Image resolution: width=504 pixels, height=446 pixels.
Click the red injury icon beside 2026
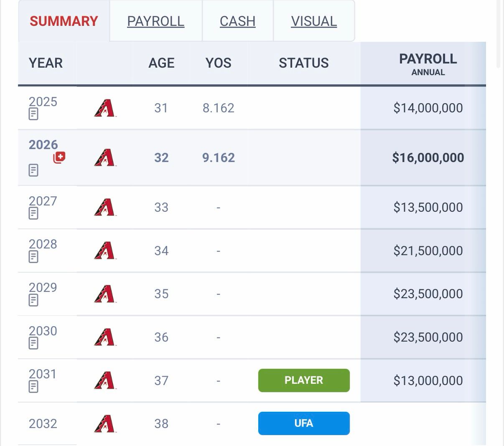pos(59,157)
